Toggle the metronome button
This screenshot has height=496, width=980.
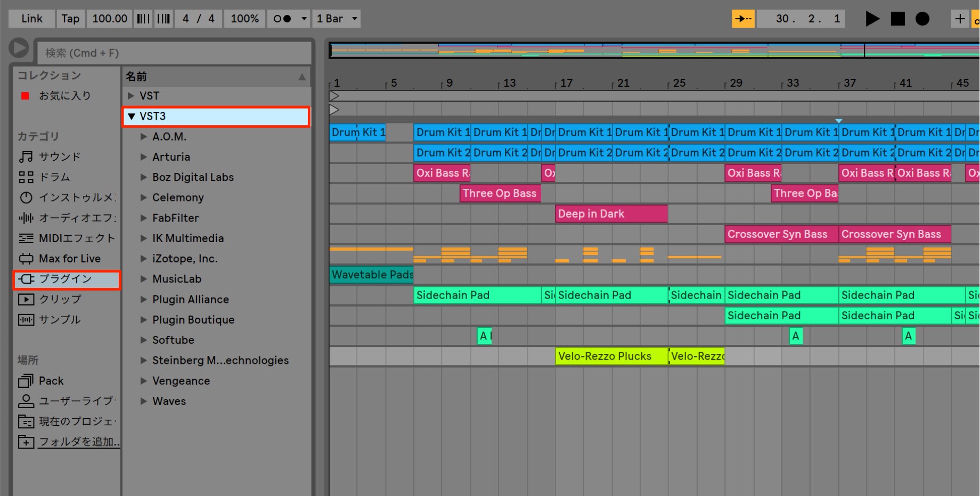click(x=282, y=19)
